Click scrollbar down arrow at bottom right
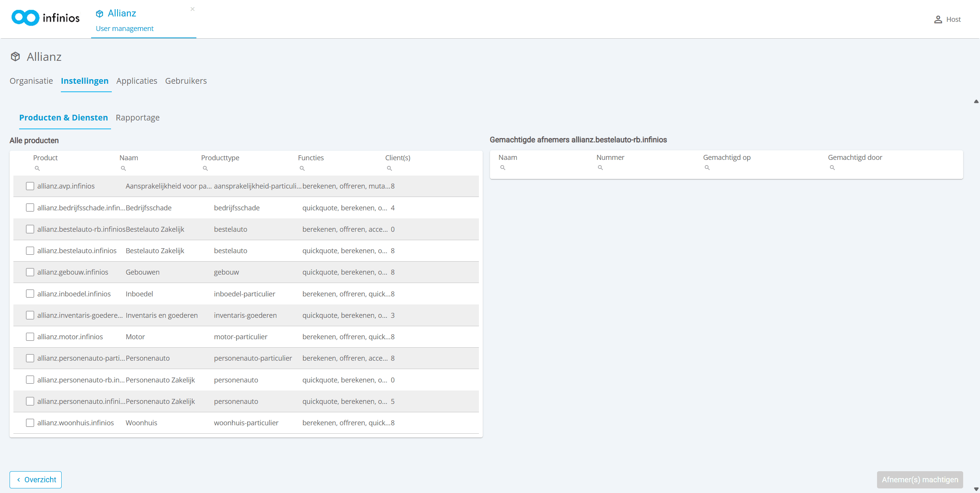The width and height of the screenshot is (980, 493). [976, 489]
